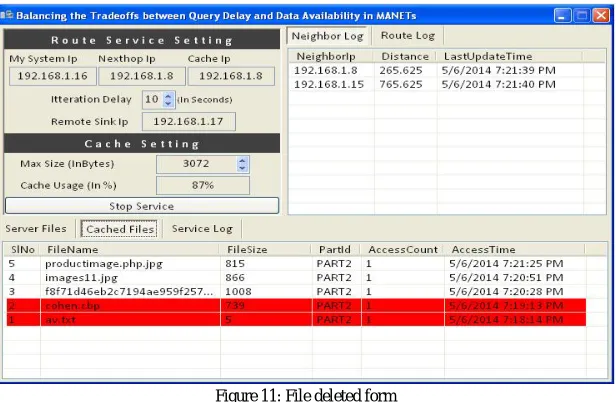Screen dimensions: 616x402
Task: Select the Cached Files tab
Action: [120, 229]
